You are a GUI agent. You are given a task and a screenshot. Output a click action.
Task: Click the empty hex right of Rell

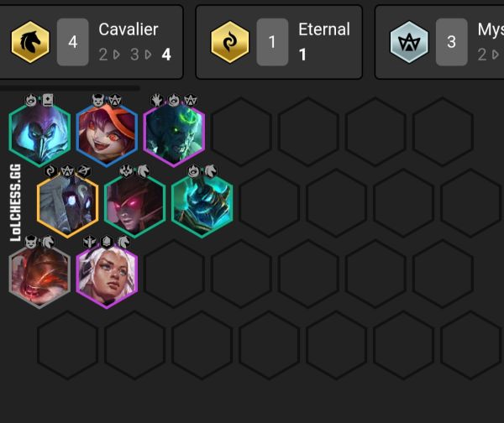click(x=174, y=275)
